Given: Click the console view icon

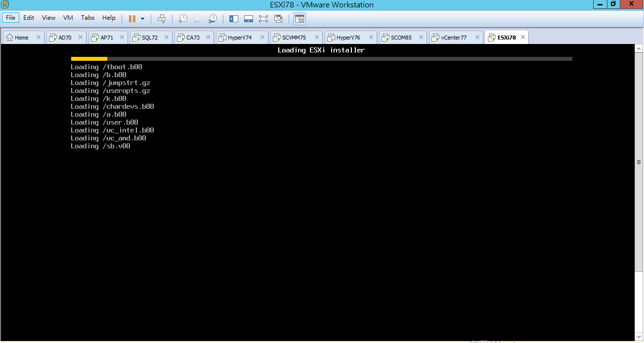Looking at the screenshot, I should (x=299, y=19).
